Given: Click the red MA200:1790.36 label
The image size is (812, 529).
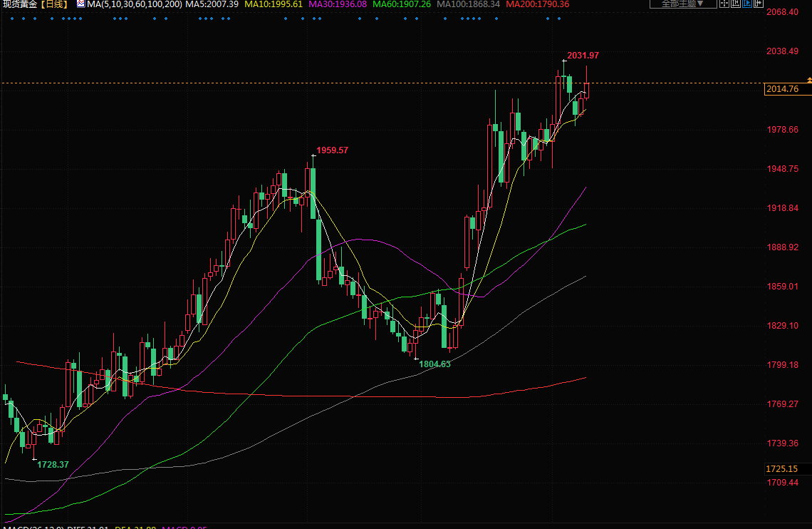Looking at the screenshot, I should click(x=538, y=4).
